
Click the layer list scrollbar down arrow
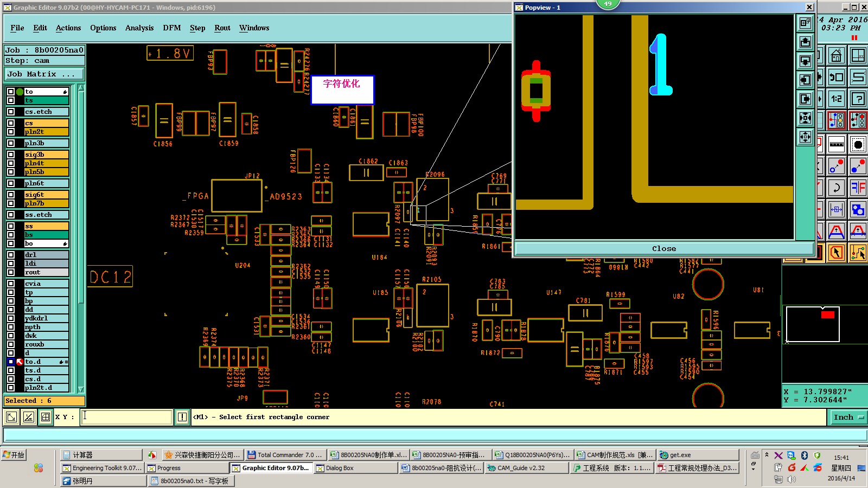[x=81, y=389]
